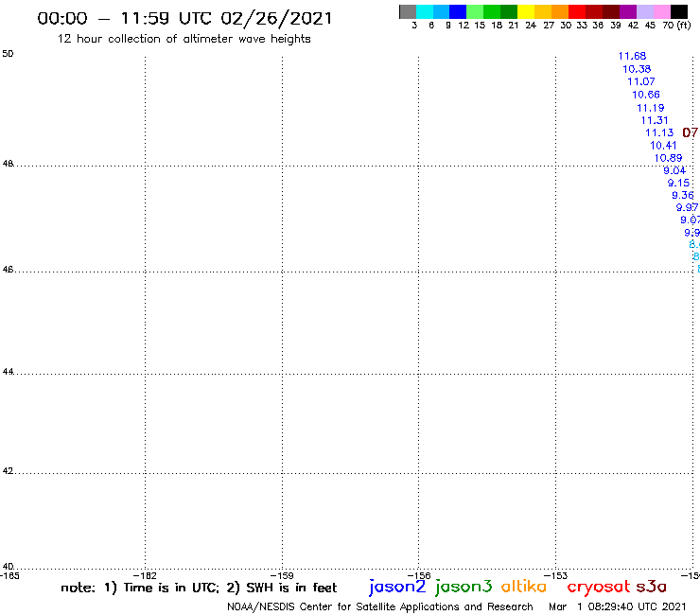Click the wave height value 10.89
This screenshot has width=700, height=615.
coord(668,158)
